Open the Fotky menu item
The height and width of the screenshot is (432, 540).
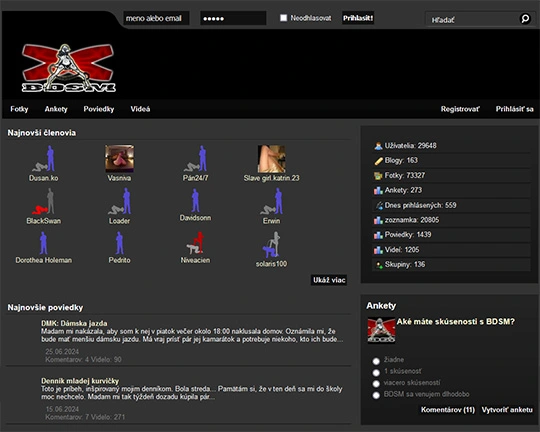tap(19, 109)
